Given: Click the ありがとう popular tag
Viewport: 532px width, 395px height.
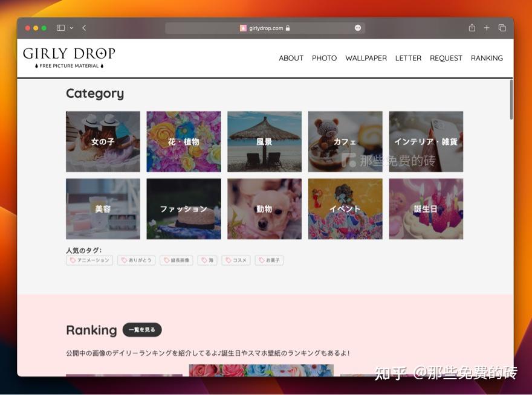Looking at the screenshot, I should tap(136, 260).
